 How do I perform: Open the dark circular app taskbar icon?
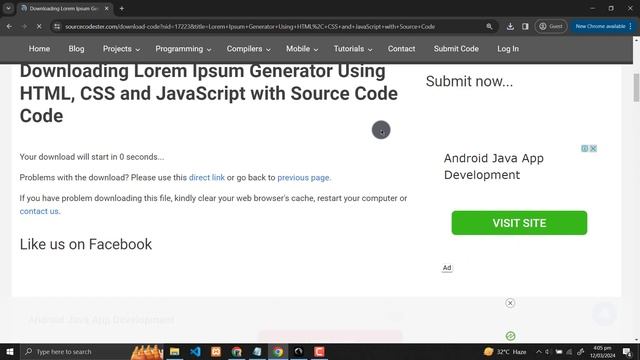coord(299,351)
